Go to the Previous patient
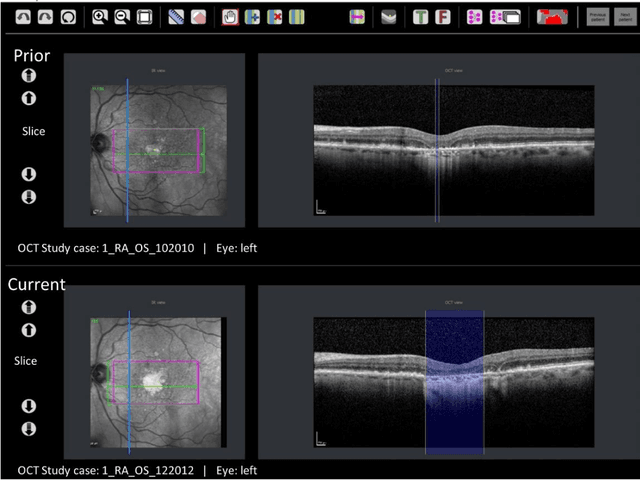Screen dimensions: 640x480 point(598,17)
